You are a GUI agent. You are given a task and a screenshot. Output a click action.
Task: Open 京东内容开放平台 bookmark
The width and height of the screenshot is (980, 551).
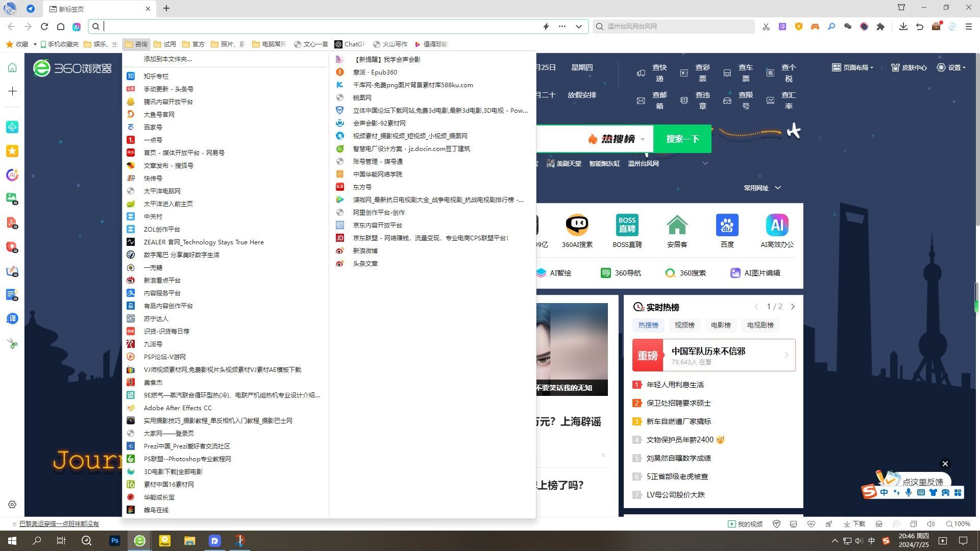[x=377, y=225]
